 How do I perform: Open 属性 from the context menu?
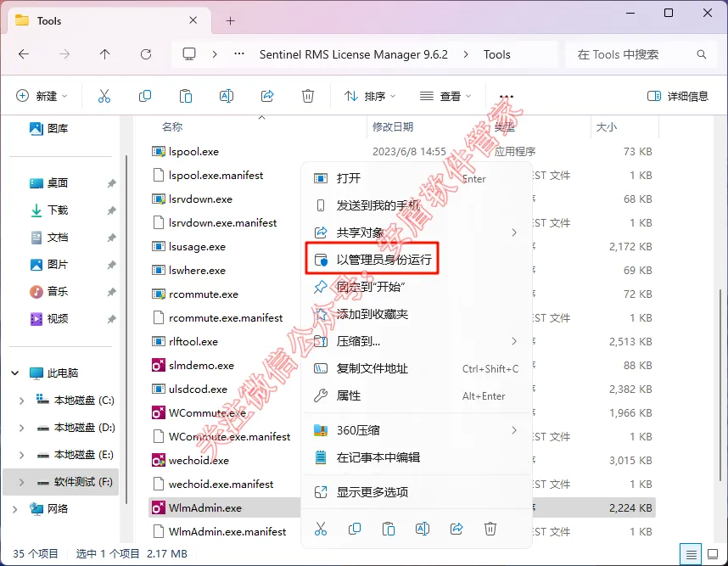(417, 395)
